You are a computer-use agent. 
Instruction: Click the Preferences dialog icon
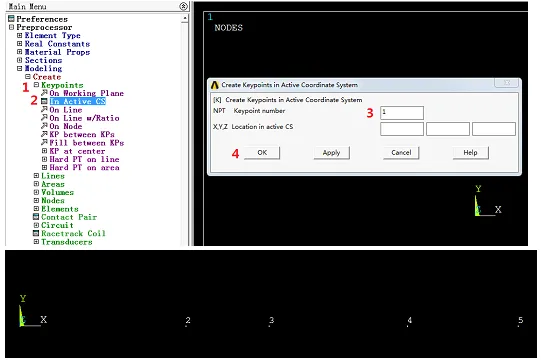(11, 19)
